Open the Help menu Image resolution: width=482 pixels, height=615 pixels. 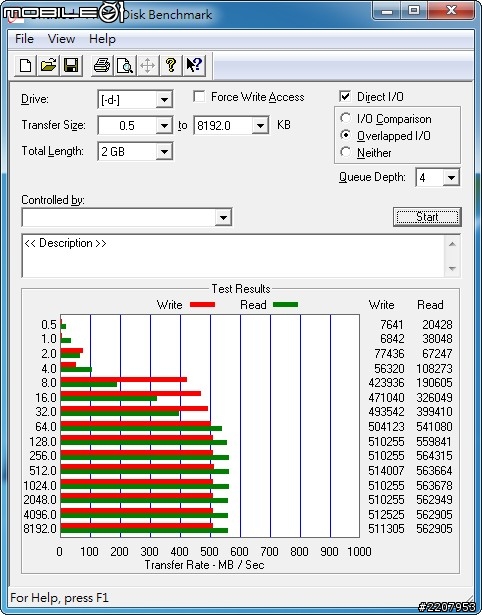(x=102, y=39)
